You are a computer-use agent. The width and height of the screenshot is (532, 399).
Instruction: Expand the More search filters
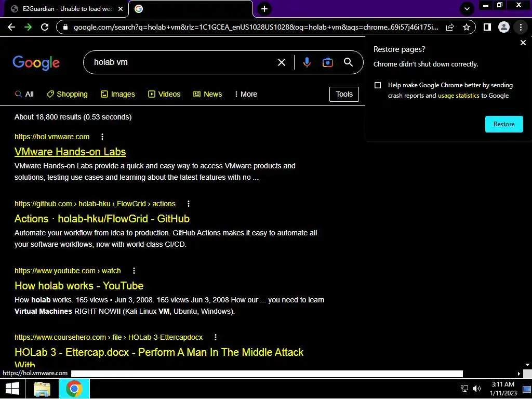[246, 95]
